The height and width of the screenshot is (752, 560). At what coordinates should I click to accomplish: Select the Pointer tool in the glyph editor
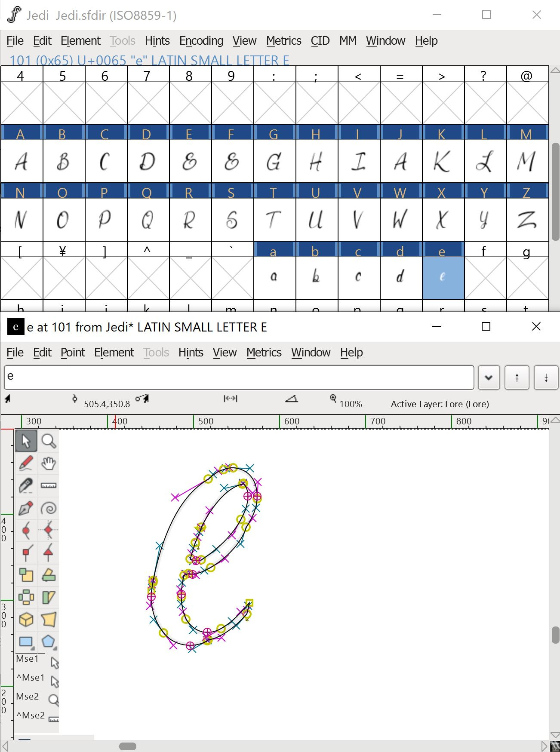click(x=26, y=441)
